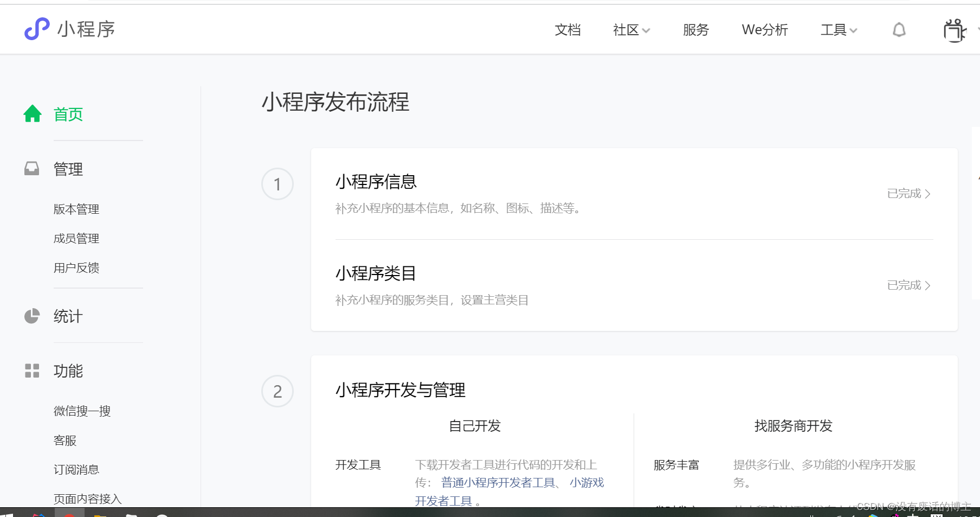Select the home icon beside 首页
Screen dimensions: 980x517
coord(32,113)
